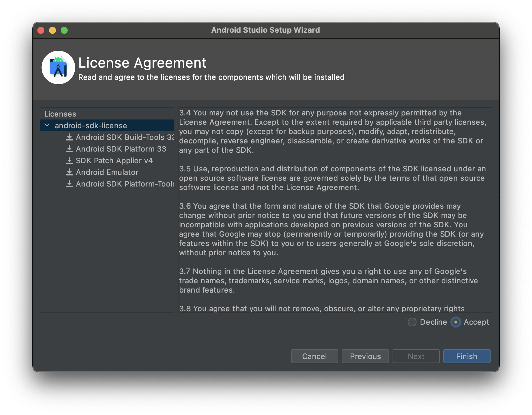Click paragraph 3.5 of license text

point(332,178)
